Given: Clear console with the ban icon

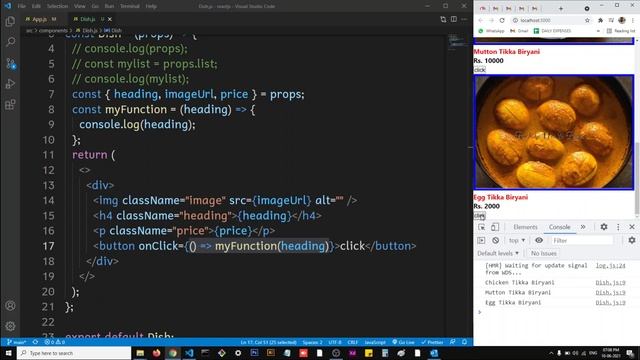Looking at the screenshot, I should point(496,240).
